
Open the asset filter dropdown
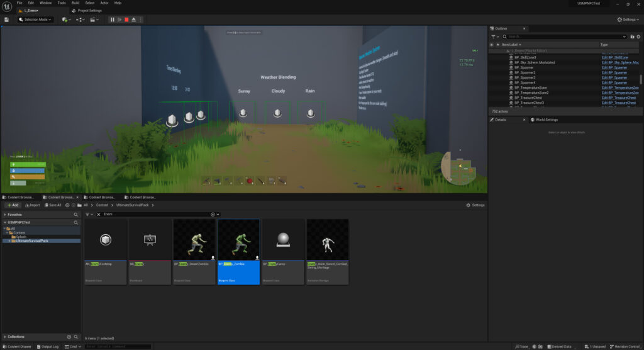pyautogui.click(x=89, y=215)
